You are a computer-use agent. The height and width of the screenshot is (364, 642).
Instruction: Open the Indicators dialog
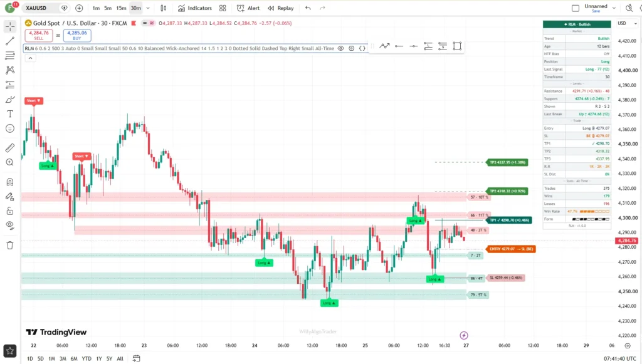coord(195,8)
